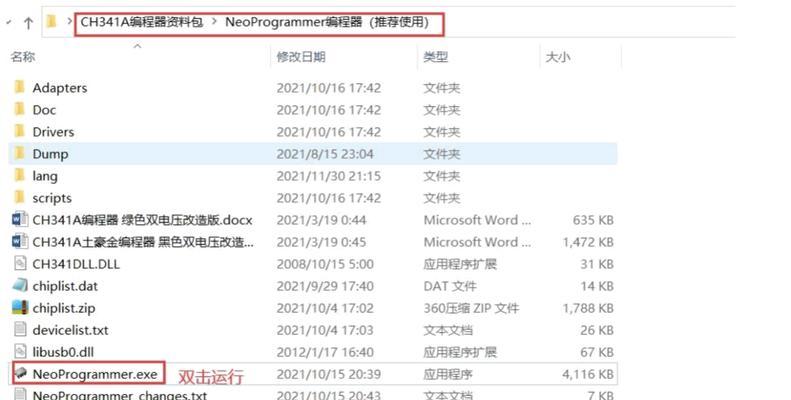Select the Adapters file name
This screenshot has width=791, height=400.
(x=60, y=88)
